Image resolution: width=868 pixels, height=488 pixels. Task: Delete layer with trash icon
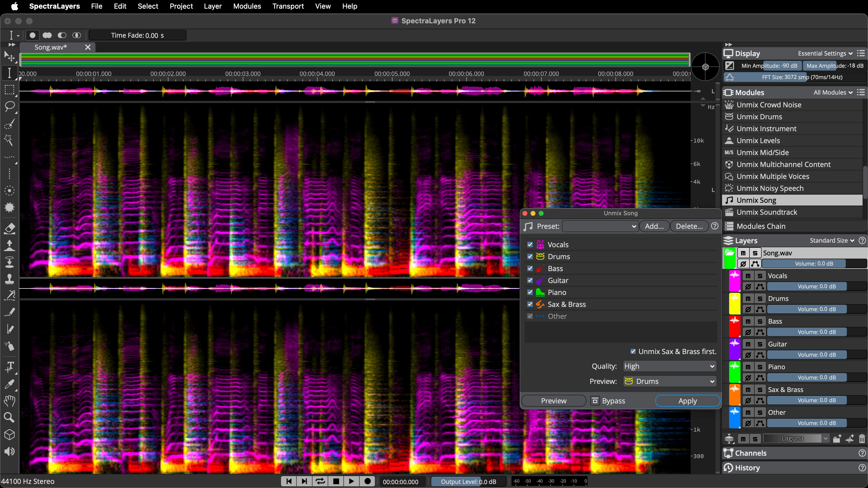point(861,438)
